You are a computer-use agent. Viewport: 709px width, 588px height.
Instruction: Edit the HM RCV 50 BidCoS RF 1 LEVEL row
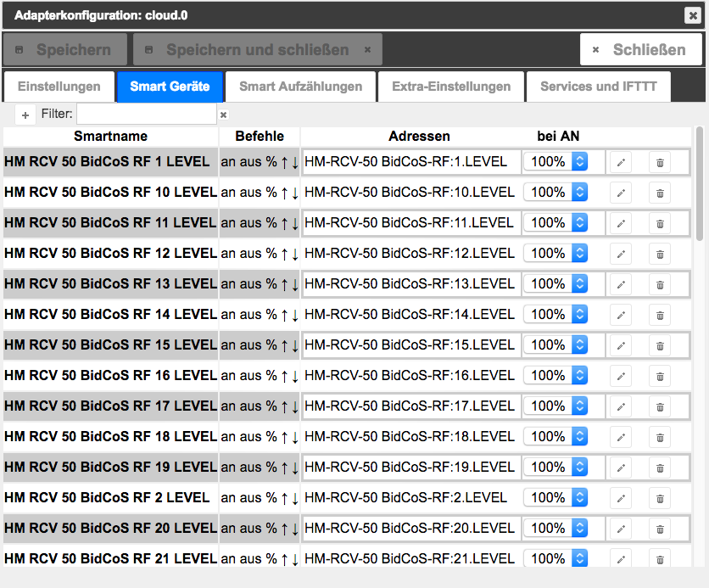point(621,162)
